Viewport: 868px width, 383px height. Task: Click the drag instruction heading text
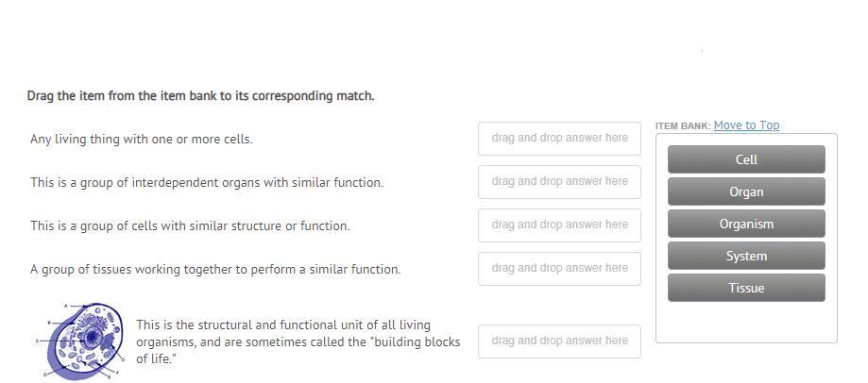(200, 96)
